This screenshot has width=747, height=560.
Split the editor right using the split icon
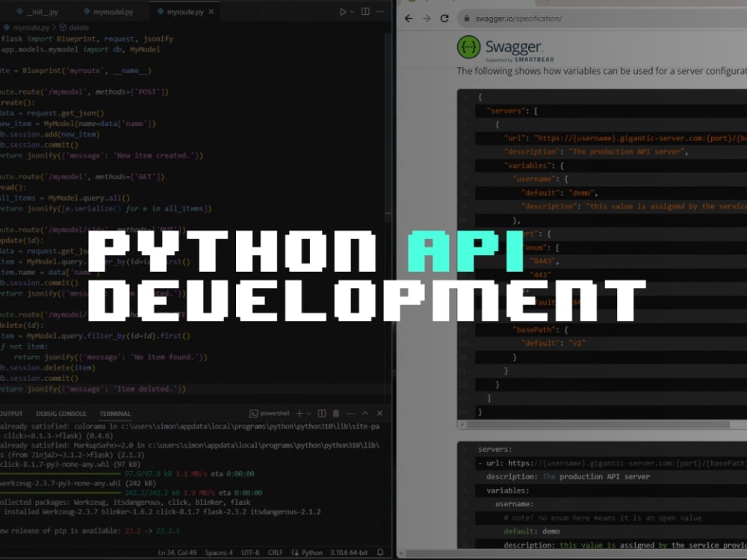(x=365, y=11)
